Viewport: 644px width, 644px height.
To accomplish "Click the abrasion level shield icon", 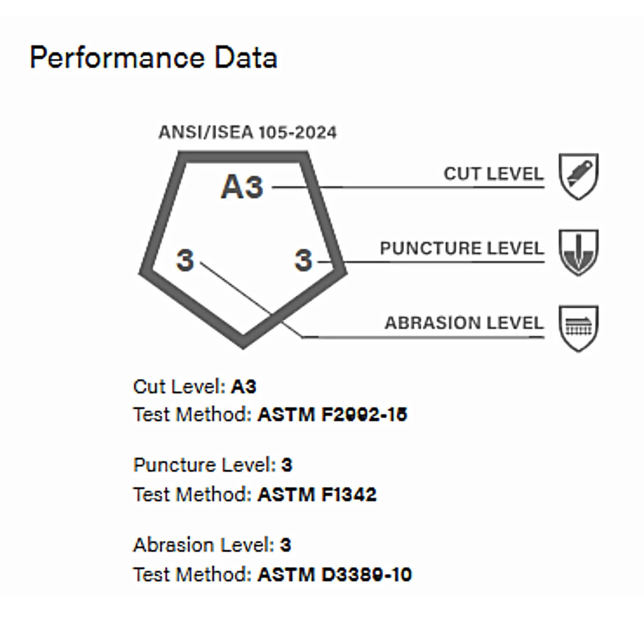I will coord(578,328).
